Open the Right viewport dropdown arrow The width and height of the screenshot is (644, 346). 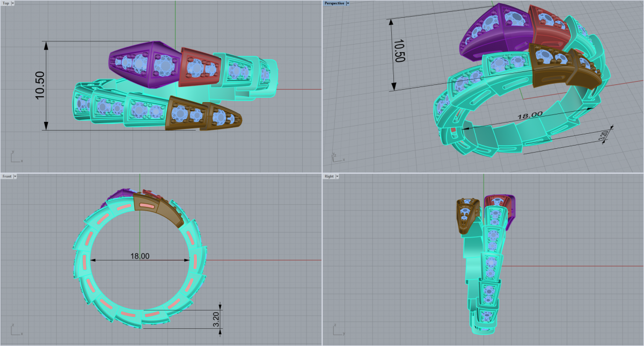coord(336,176)
